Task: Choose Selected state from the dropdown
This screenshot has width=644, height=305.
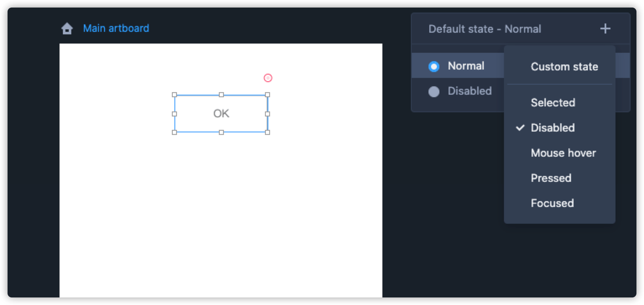Action: tap(553, 103)
